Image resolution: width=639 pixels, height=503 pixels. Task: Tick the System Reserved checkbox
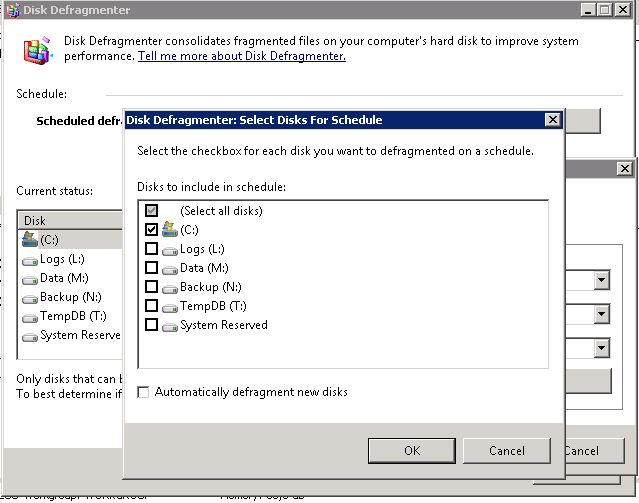coord(151,324)
